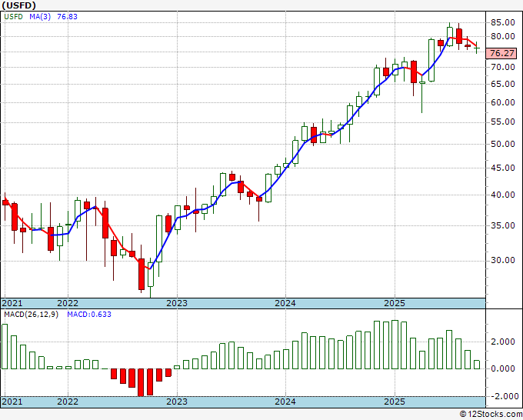This screenshot has height=420, width=523.
Task: Click the 80.00 price axis label
Action: [x=503, y=36]
